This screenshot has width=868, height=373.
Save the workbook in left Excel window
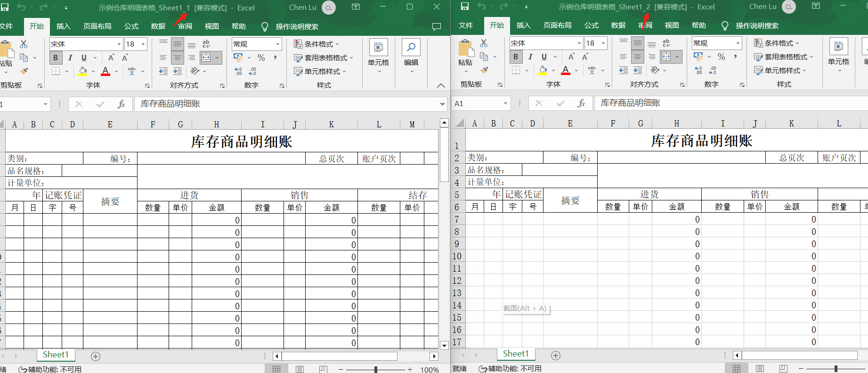coord(5,7)
